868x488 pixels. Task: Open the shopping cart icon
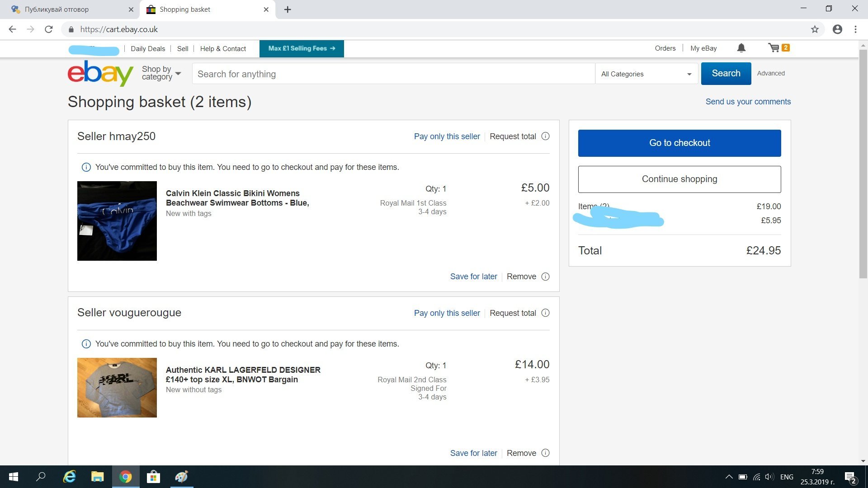pos(774,48)
